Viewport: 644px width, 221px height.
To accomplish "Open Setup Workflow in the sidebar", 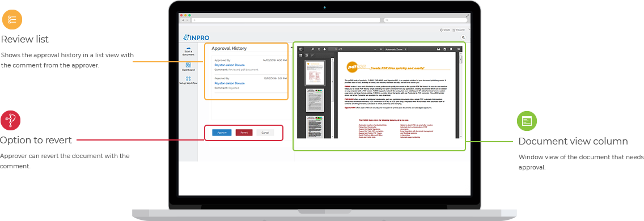I will (x=188, y=80).
